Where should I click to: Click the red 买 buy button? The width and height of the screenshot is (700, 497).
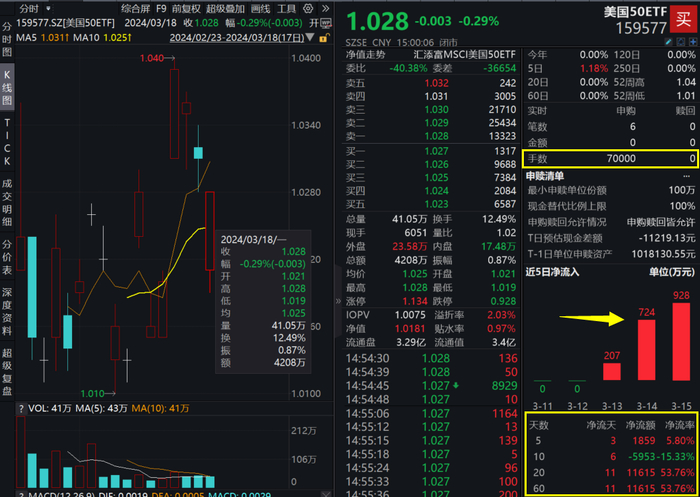(x=684, y=20)
